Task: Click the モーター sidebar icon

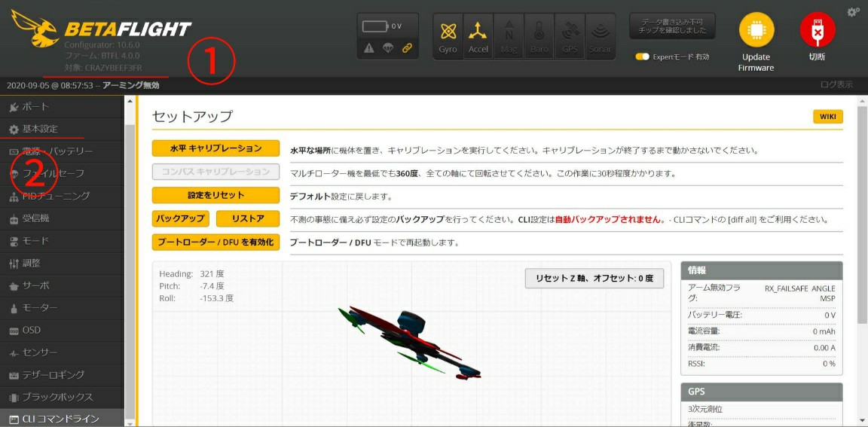Action: (x=14, y=308)
